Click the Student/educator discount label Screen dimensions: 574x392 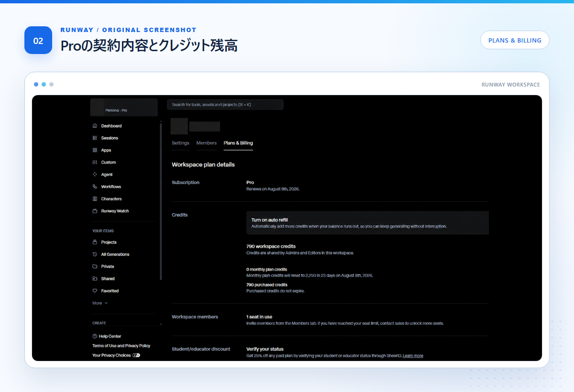pos(201,349)
